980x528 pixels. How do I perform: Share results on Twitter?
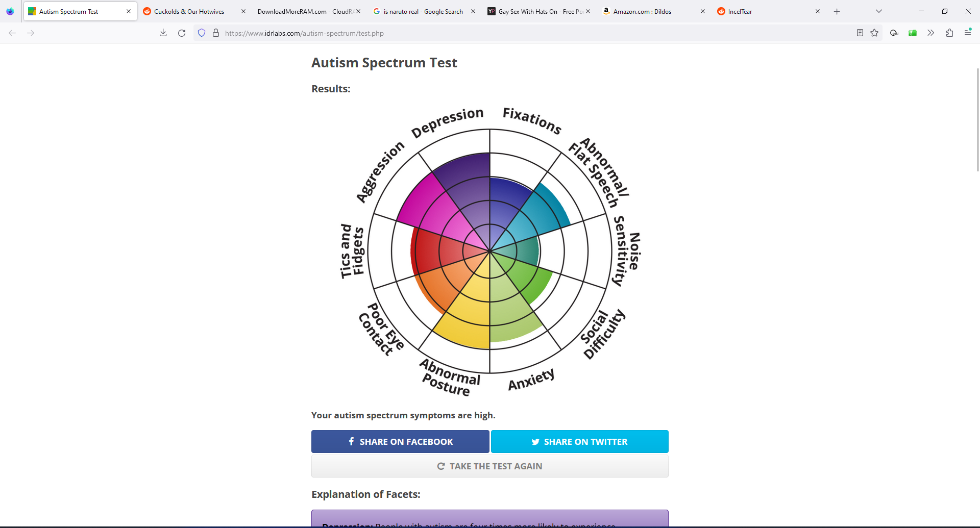[x=580, y=442]
